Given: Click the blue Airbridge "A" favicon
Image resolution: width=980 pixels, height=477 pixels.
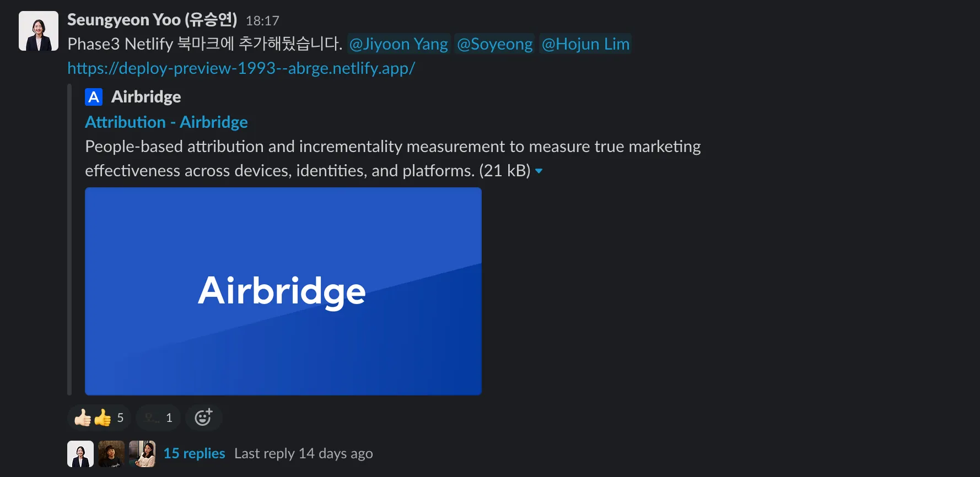Looking at the screenshot, I should [94, 97].
